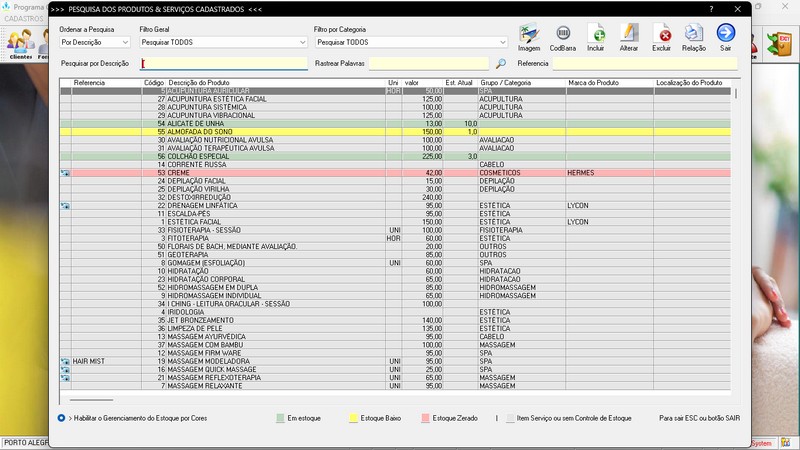Click the vertical scrollbar of the product list
Viewport: 800px width, 450px height.
point(736,93)
